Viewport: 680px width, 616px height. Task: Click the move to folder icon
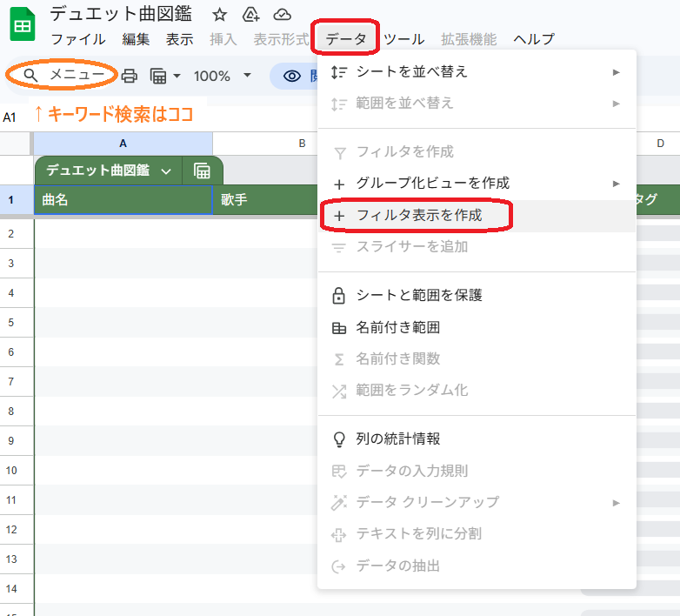[x=250, y=15]
